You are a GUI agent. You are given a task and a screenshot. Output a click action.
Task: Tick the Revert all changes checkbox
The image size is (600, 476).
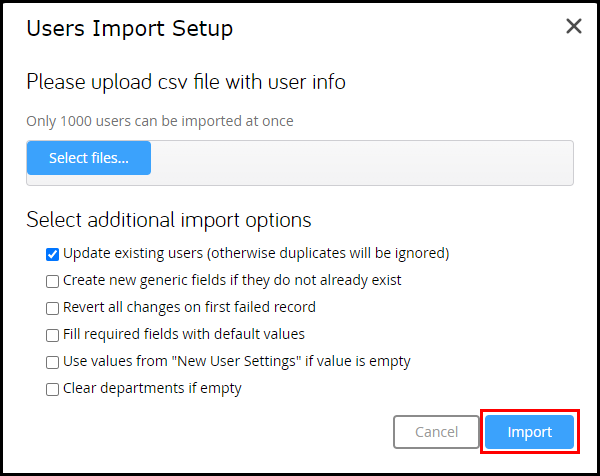coord(52,308)
